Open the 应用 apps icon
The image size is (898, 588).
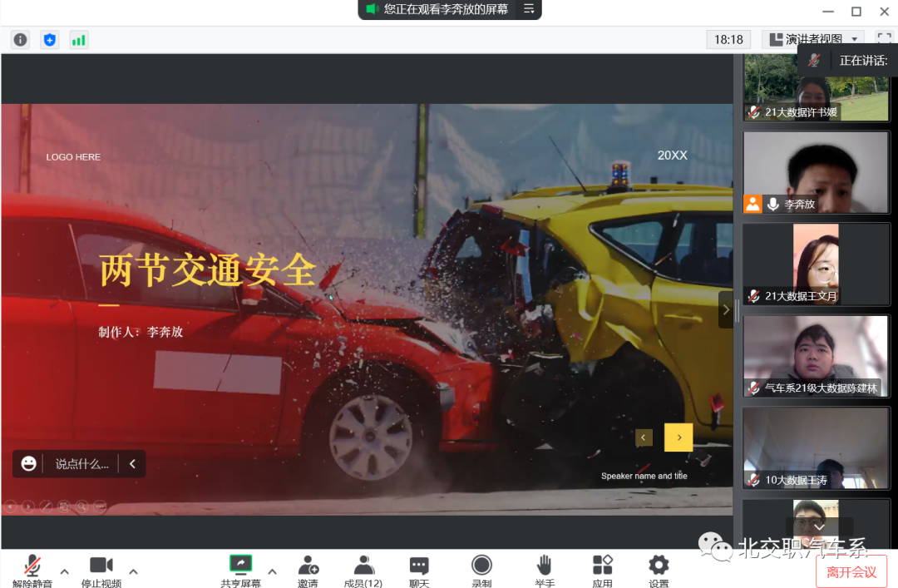point(603,571)
